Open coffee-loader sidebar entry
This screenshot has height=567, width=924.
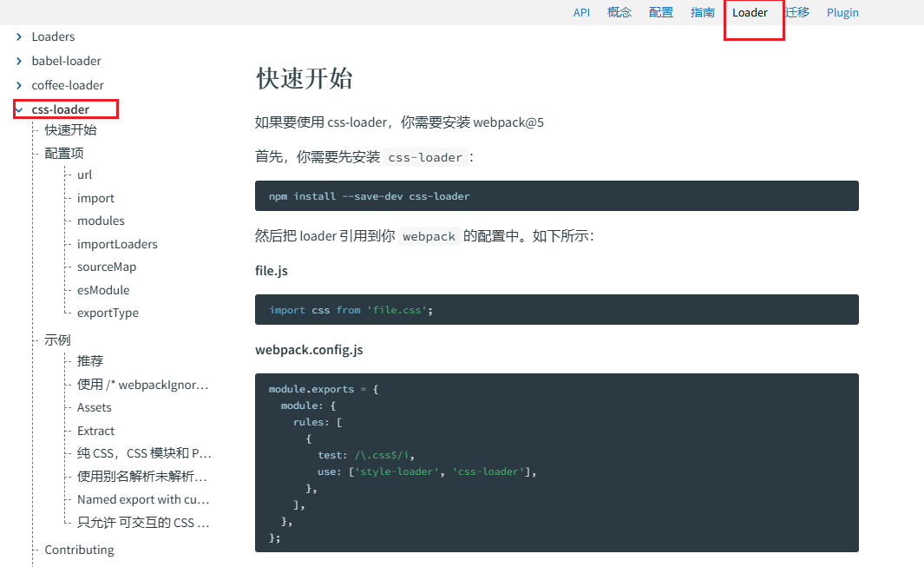coord(67,85)
